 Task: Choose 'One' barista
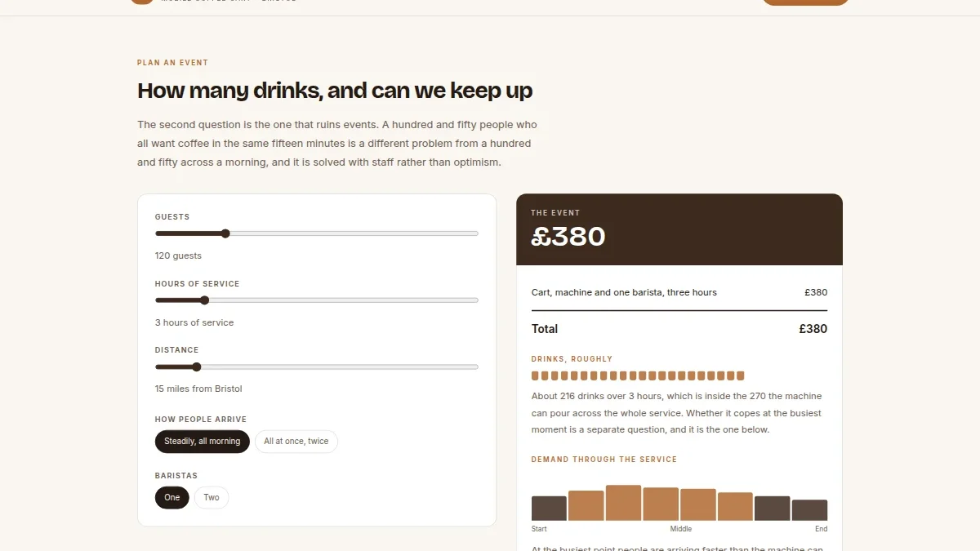[x=172, y=498]
